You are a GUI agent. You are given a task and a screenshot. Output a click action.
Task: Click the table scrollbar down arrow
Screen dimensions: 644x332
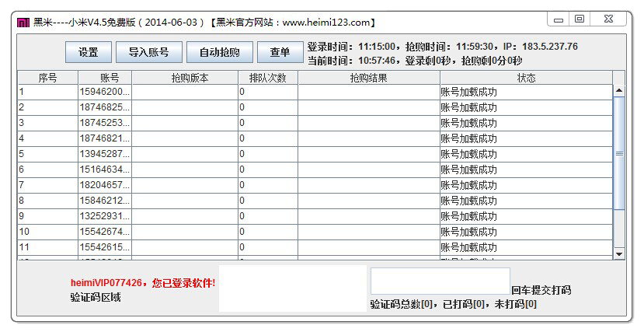(x=619, y=254)
